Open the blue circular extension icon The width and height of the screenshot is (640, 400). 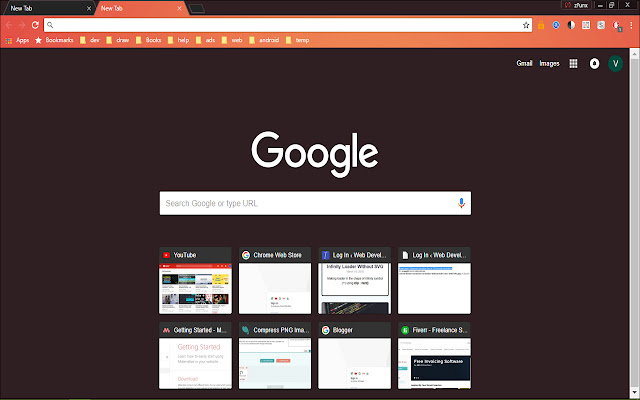click(x=556, y=25)
